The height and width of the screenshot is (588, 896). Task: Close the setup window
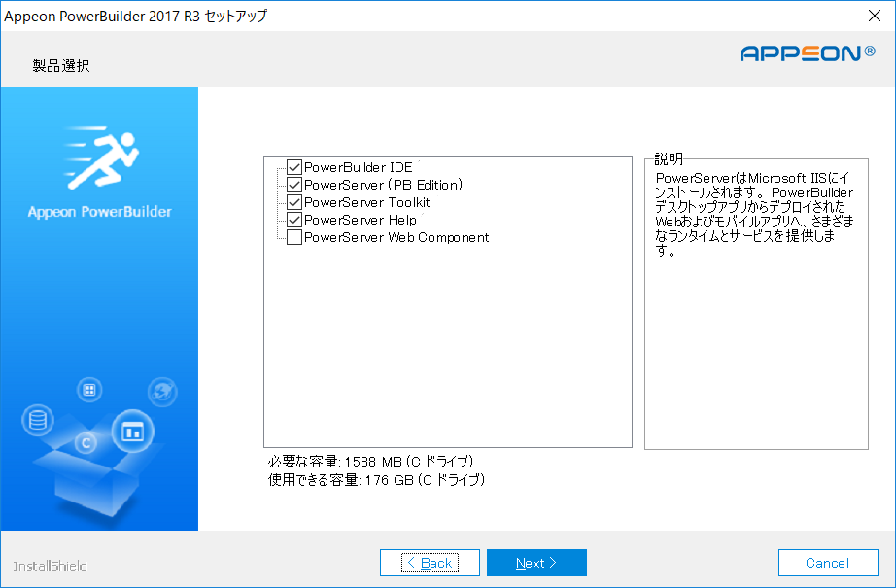point(875,16)
